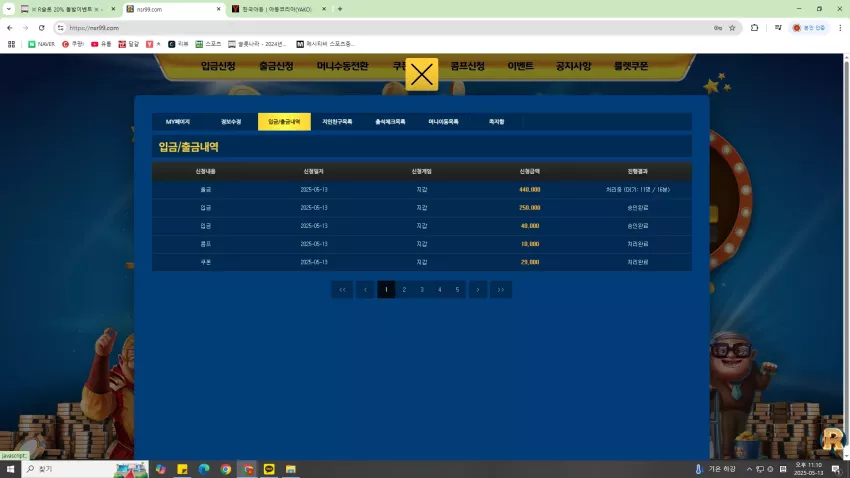Viewport: 850px width, 478px height.
Task: Select page 4 in pagination
Action: click(440, 289)
